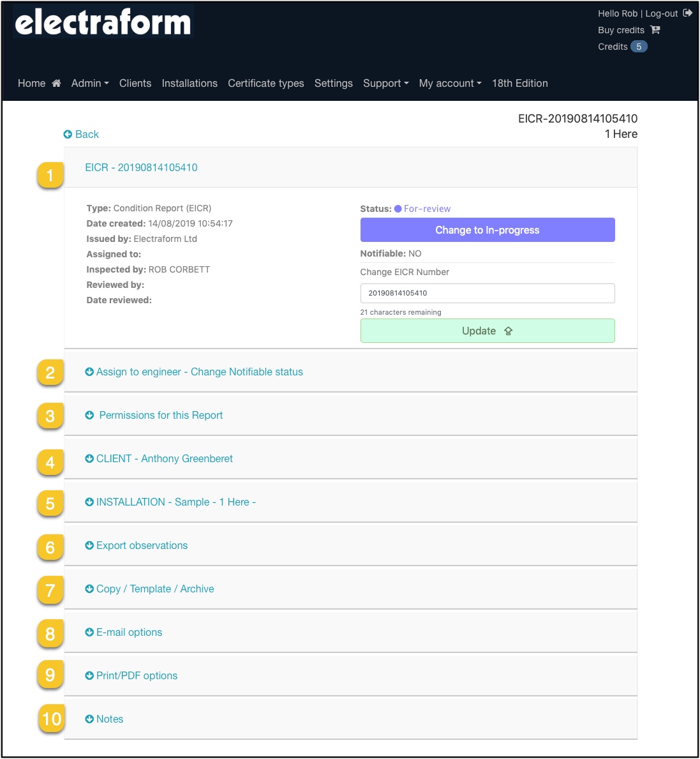The image size is (700, 759).
Task: Open the Clients page
Action: click(135, 83)
